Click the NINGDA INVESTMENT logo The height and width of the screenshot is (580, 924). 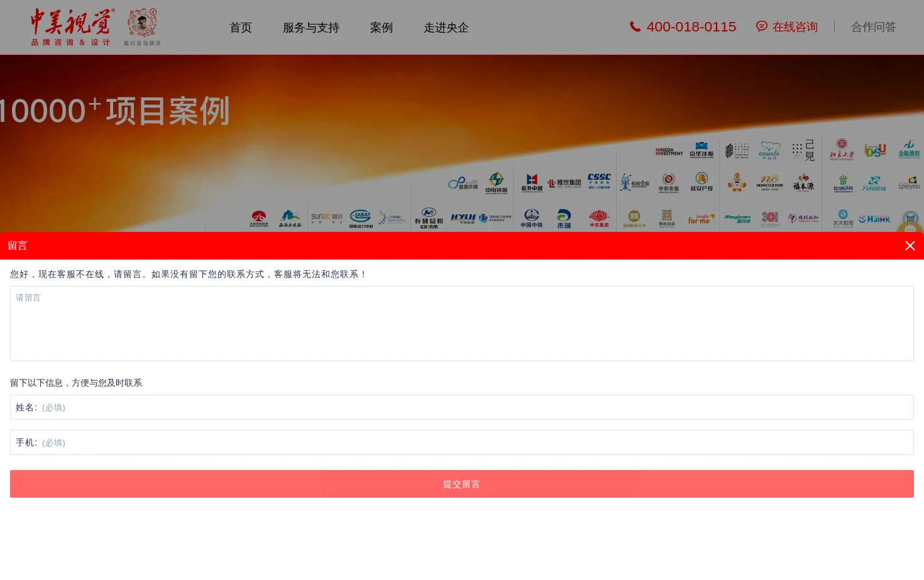click(669, 152)
